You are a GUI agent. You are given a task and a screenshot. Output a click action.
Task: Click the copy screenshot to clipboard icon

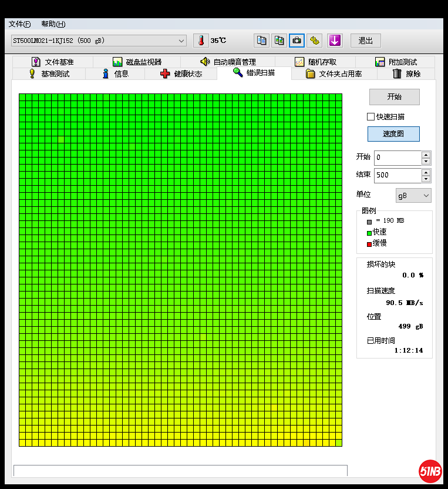279,41
